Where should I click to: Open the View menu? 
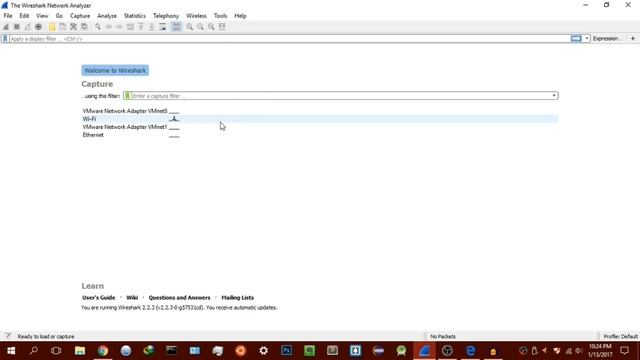42,16
